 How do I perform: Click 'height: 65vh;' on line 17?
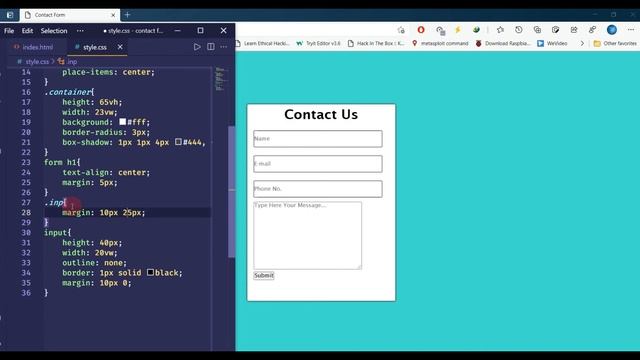[x=92, y=102]
